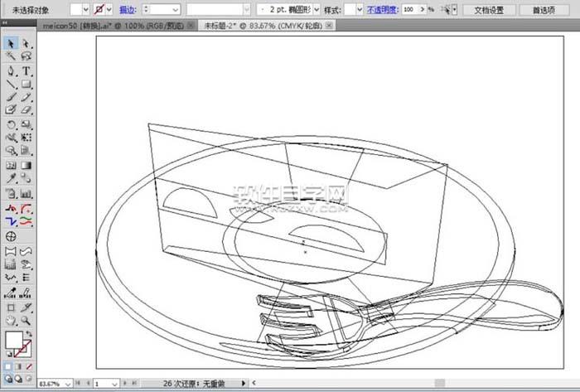Click 首选项 button
The width and height of the screenshot is (580, 392).
point(544,10)
